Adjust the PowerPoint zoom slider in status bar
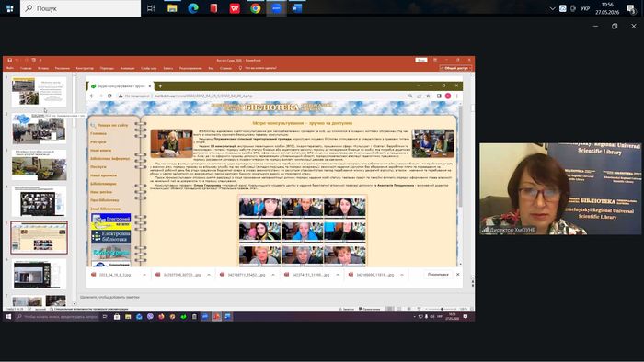Screen dimensions: 644x362 click(x=442, y=309)
